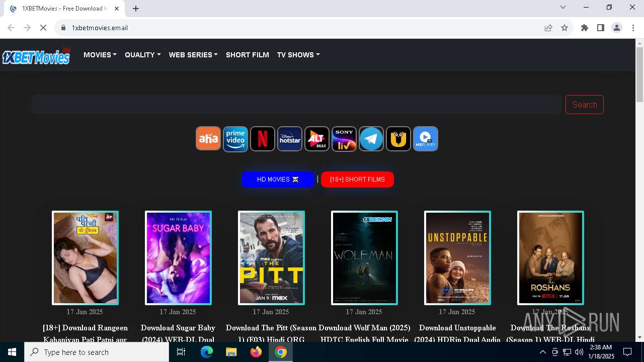Screen dimensions: 644x362
Task: Open File Explorer from taskbar
Action: point(231,352)
